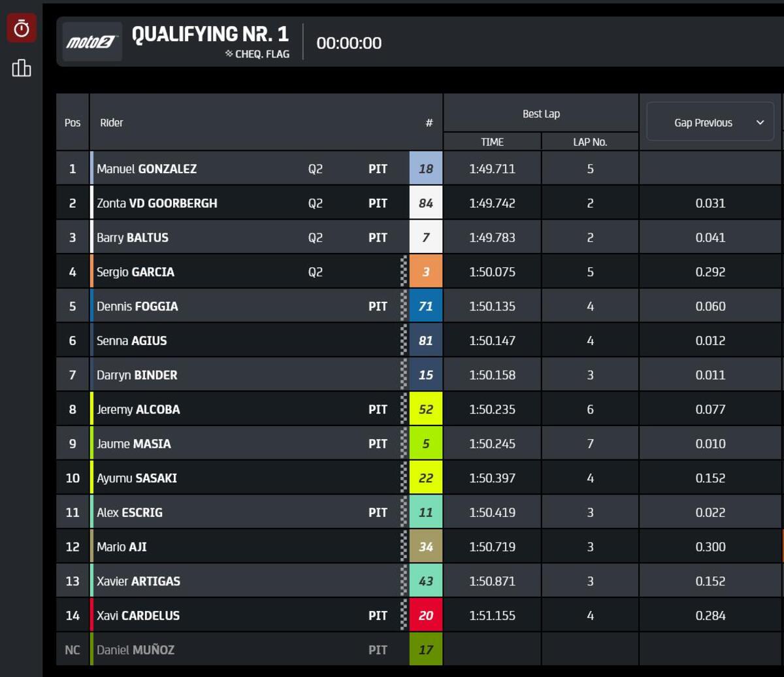The image size is (784, 677).
Task: Open the Gap Previous dropdown
Action: (x=710, y=122)
